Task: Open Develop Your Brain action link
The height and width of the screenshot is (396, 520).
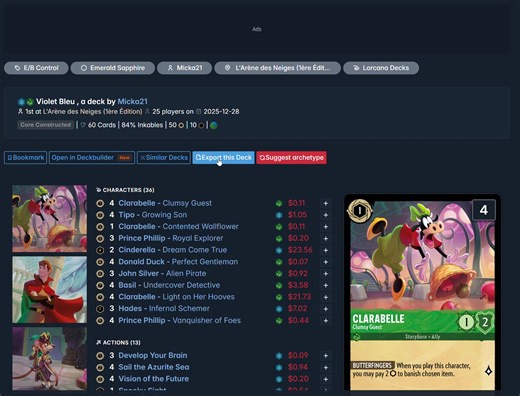Action: point(153,355)
